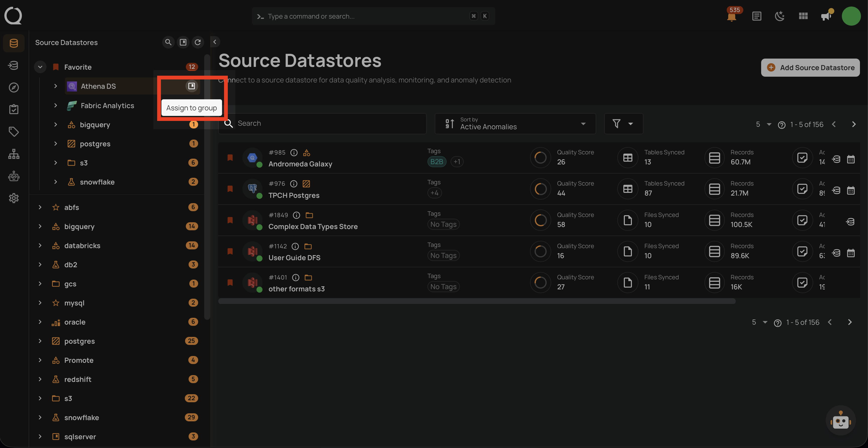The height and width of the screenshot is (448, 868).
Task: Open the Compass/Explore section in the left rail
Action: tap(14, 87)
